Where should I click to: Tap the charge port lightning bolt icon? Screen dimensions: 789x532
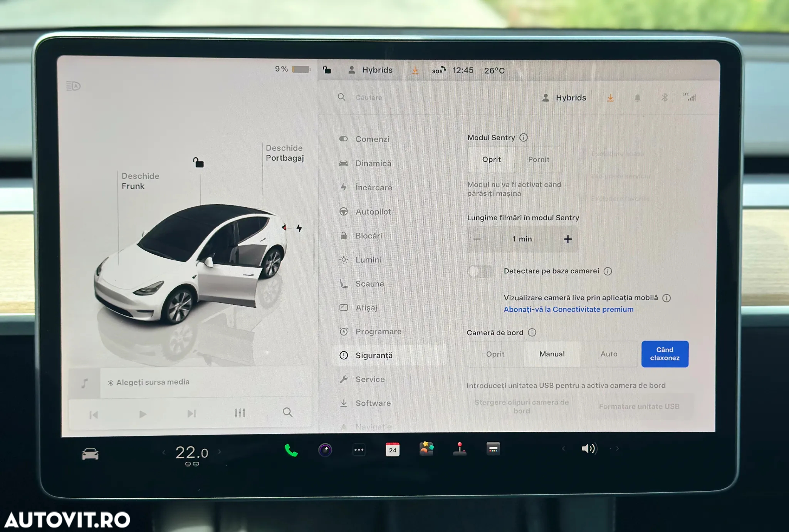point(299,228)
